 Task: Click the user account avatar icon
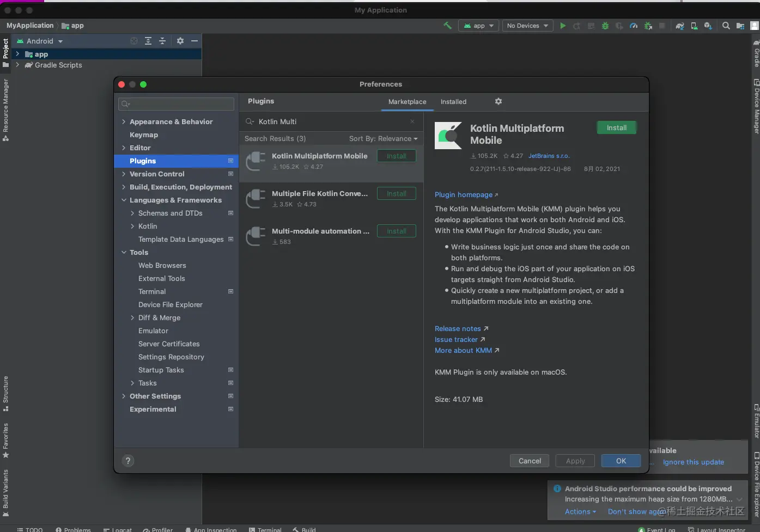tap(755, 26)
